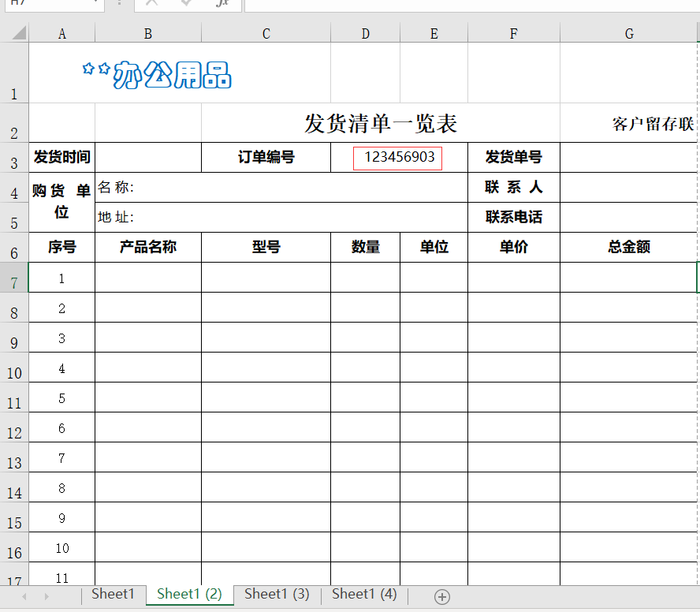Image resolution: width=700 pixels, height=612 pixels.
Task: Select row 3 header
Action: click(14, 158)
